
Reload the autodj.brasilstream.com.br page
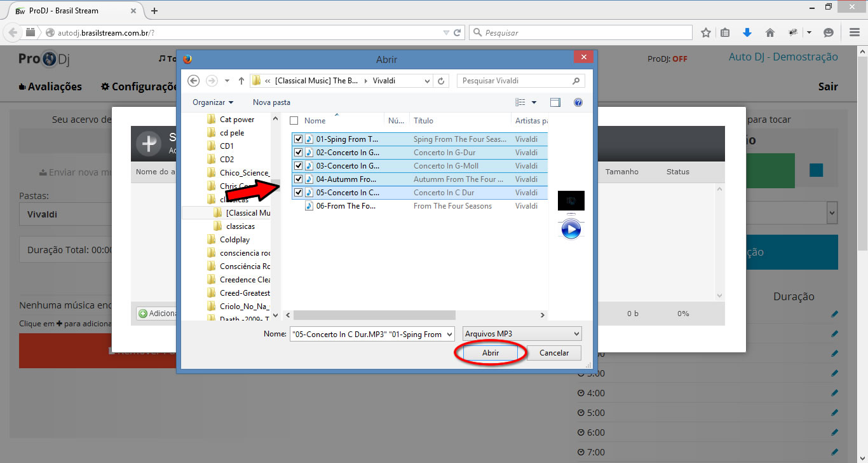click(457, 32)
